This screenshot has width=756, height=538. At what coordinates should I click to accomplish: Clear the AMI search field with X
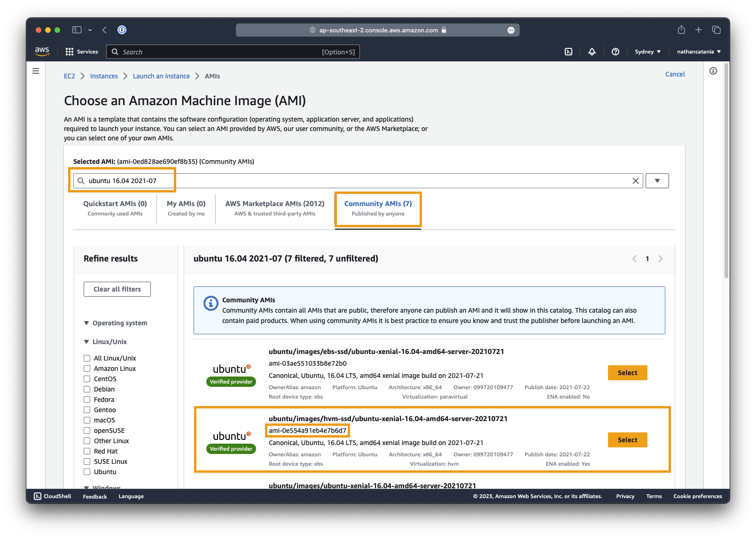coord(635,181)
